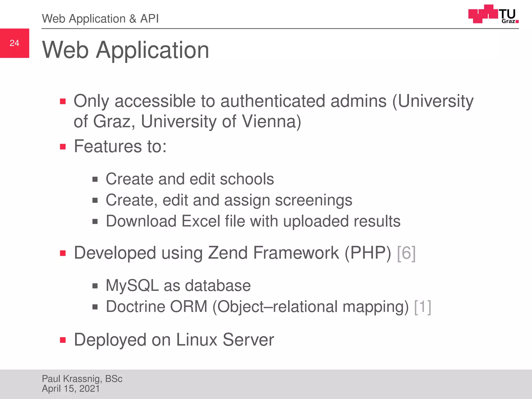Viewport: 532px width, 399px height.
Task: Open citation reference [1]
Action: (x=423, y=307)
